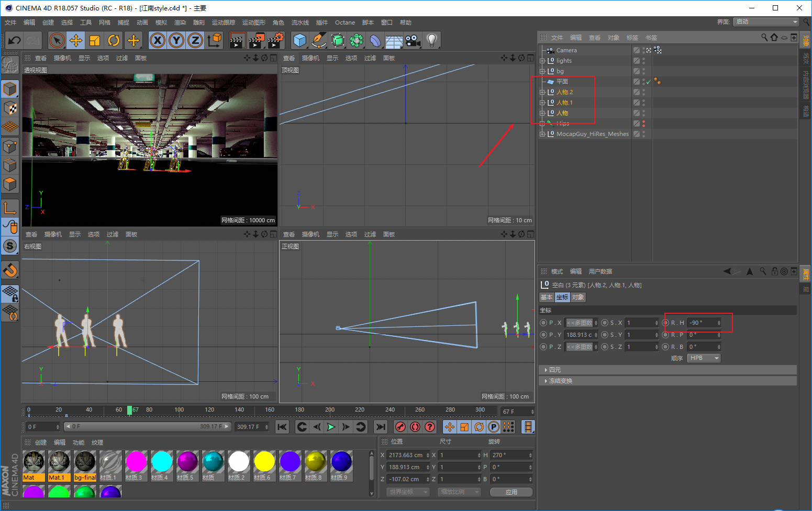Open the Octane menu
812x511 pixels.
coord(345,22)
